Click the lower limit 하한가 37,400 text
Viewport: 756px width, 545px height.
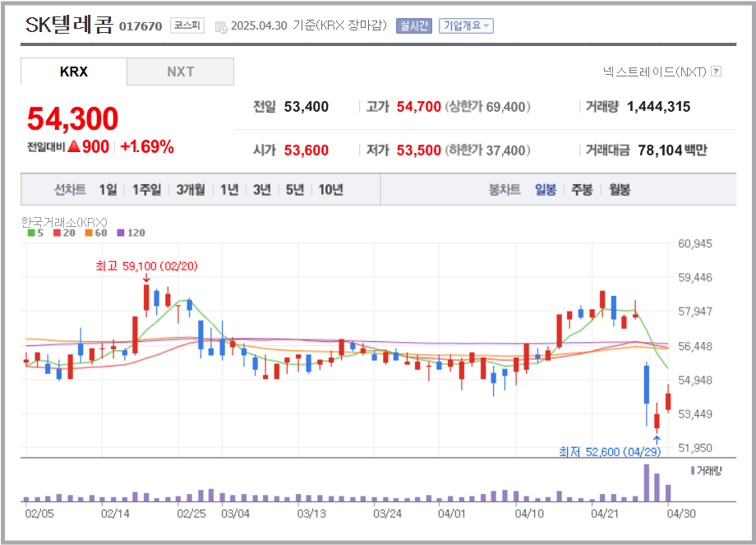487,150
